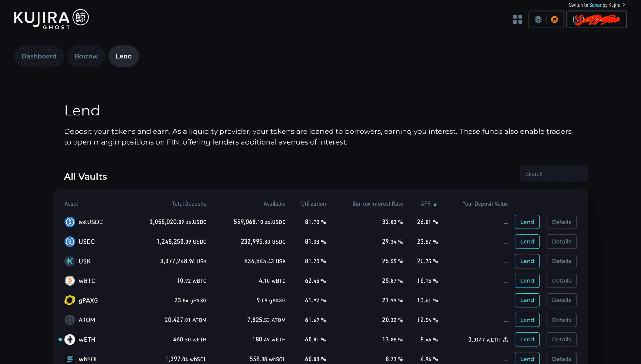Click the Borrow Interest Rate header
This screenshot has height=364, width=641.
click(377, 204)
